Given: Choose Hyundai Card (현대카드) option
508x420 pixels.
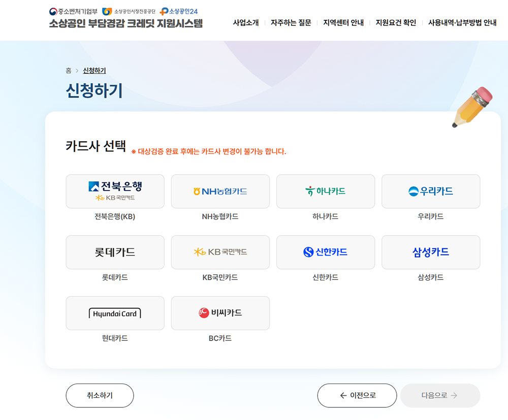Looking at the screenshot, I should (x=115, y=313).
